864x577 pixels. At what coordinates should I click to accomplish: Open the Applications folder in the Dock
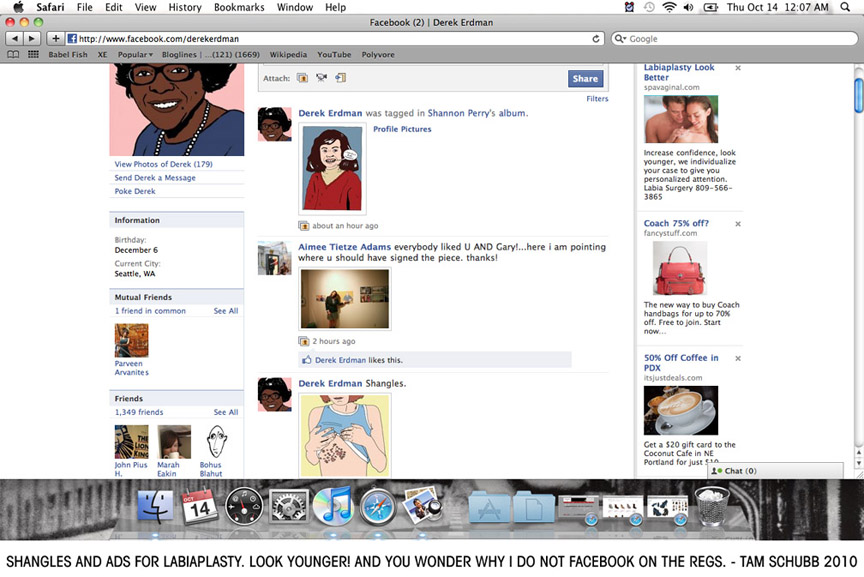click(x=489, y=506)
